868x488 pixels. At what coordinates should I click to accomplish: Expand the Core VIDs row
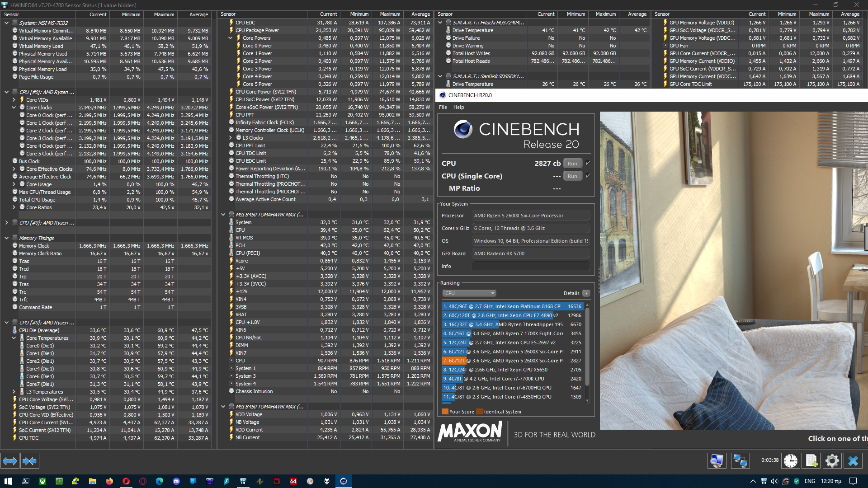pyautogui.click(x=14, y=100)
